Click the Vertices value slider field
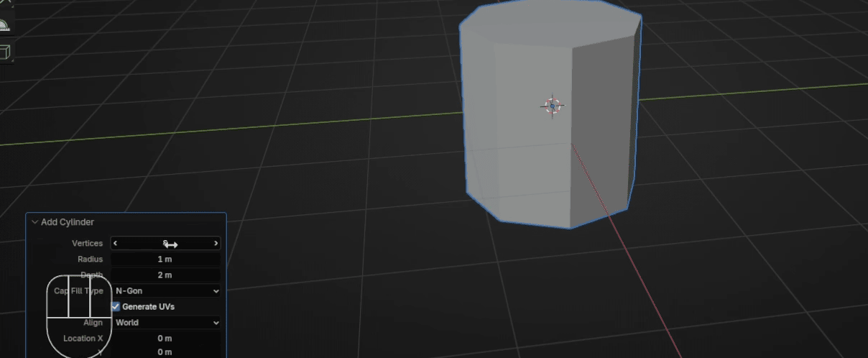868x358 pixels. click(166, 244)
